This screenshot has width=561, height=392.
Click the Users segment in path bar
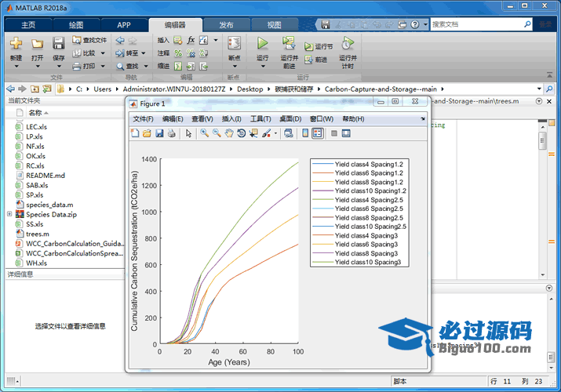click(102, 89)
